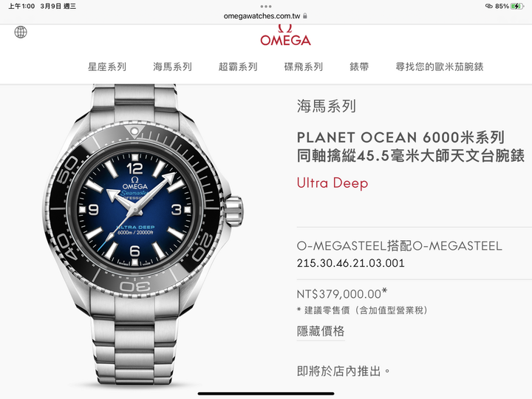The image size is (532, 399).
Task: Open the 超霸系列 menu
Action: click(238, 66)
